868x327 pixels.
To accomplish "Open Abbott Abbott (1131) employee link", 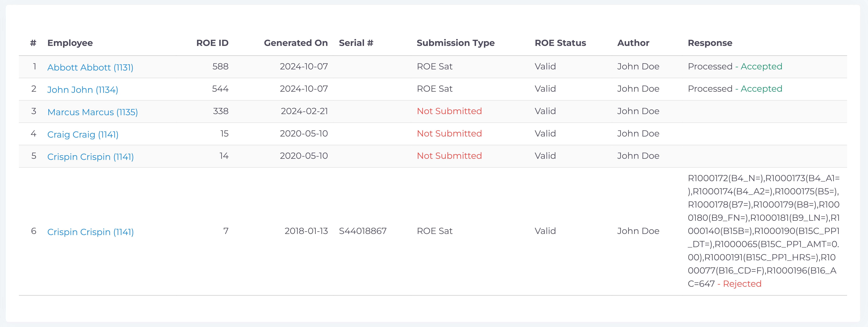I will (90, 67).
